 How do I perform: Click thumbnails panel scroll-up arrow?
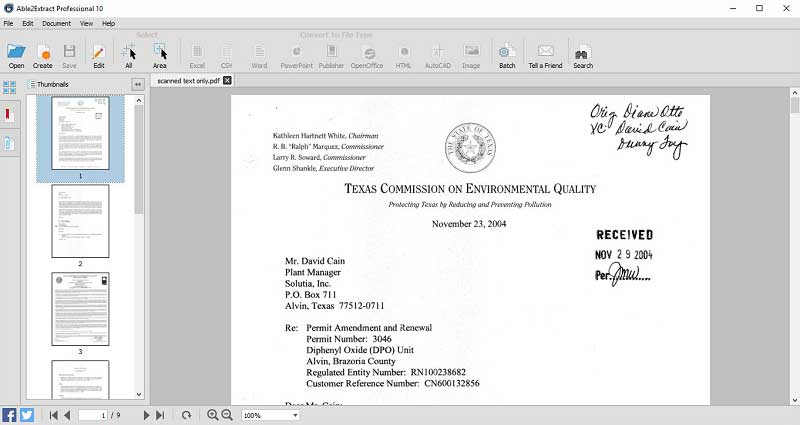[x=139, y=101]
